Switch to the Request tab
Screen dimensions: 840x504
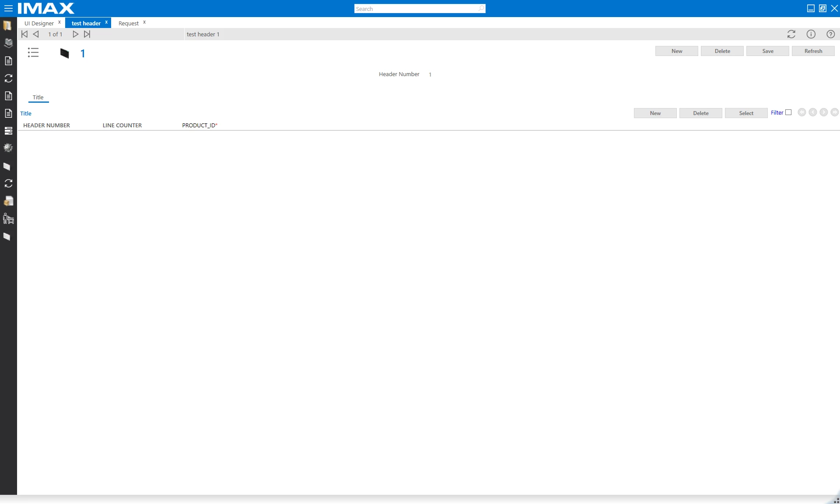coord(128,23)
